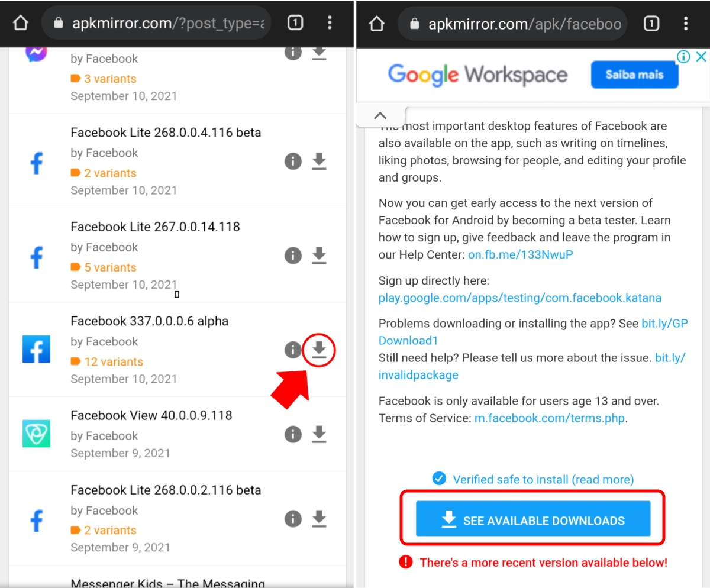Click "September 9, 2021" under Facebook View
Viewport: 710px width, 588px height.
tap(120, 453)
